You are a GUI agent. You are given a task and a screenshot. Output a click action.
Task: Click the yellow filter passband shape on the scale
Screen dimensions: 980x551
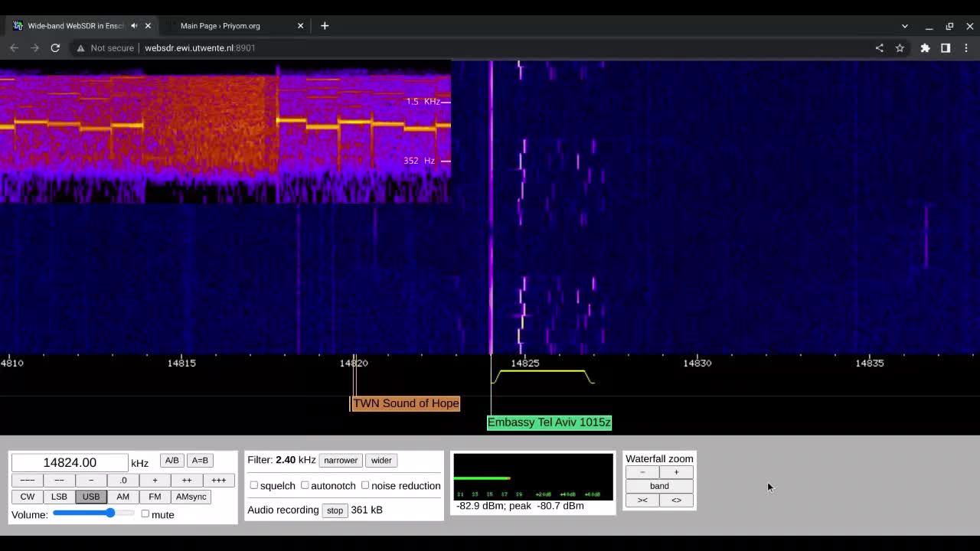[543, 376]
